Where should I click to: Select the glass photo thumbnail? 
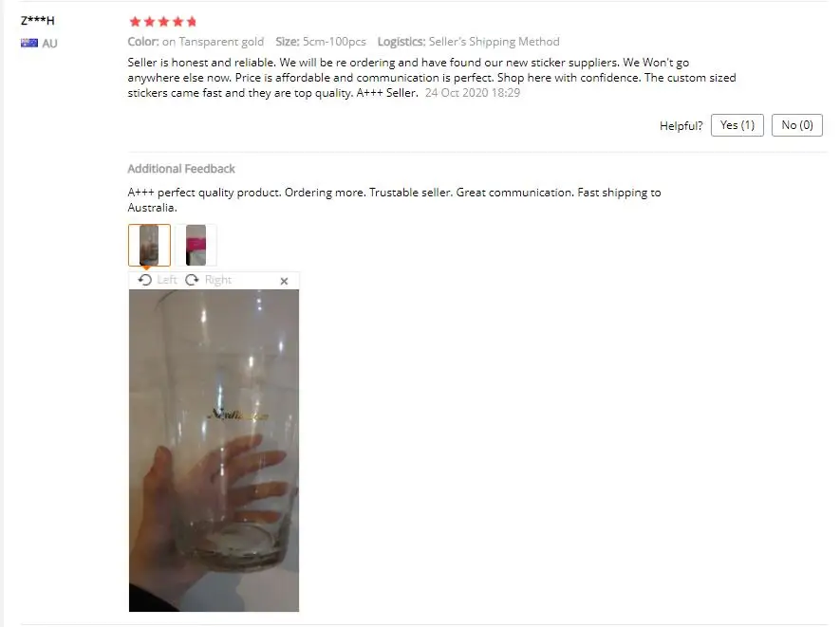tap(149, 246)
